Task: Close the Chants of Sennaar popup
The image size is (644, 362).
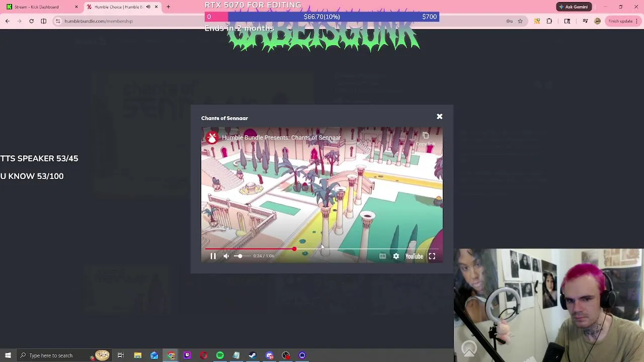Action: pyautogui.click(x=439, y=117)
